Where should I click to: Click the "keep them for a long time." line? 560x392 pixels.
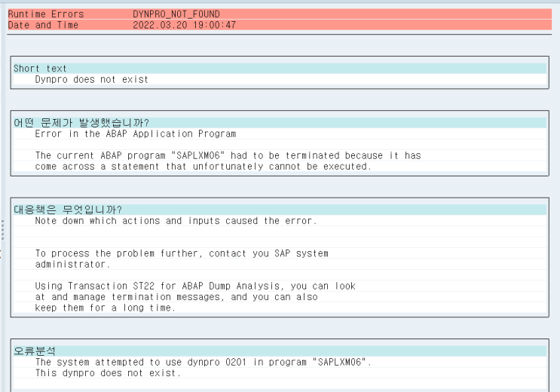(106, 308)
